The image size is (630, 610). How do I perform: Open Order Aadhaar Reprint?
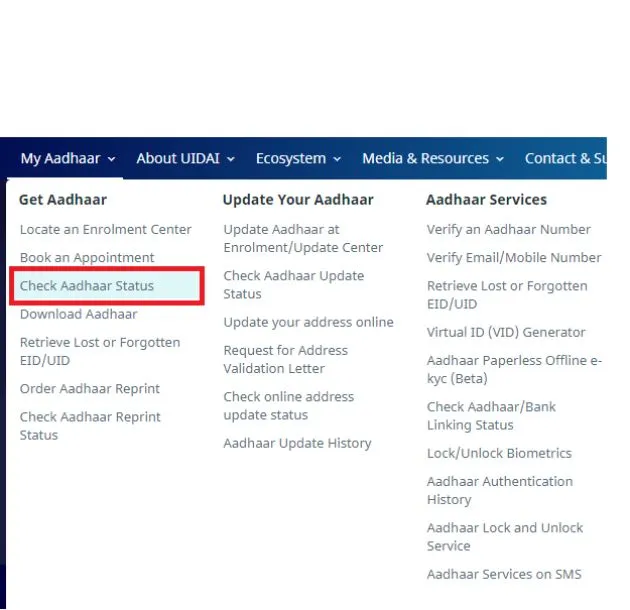coord(90,389)
